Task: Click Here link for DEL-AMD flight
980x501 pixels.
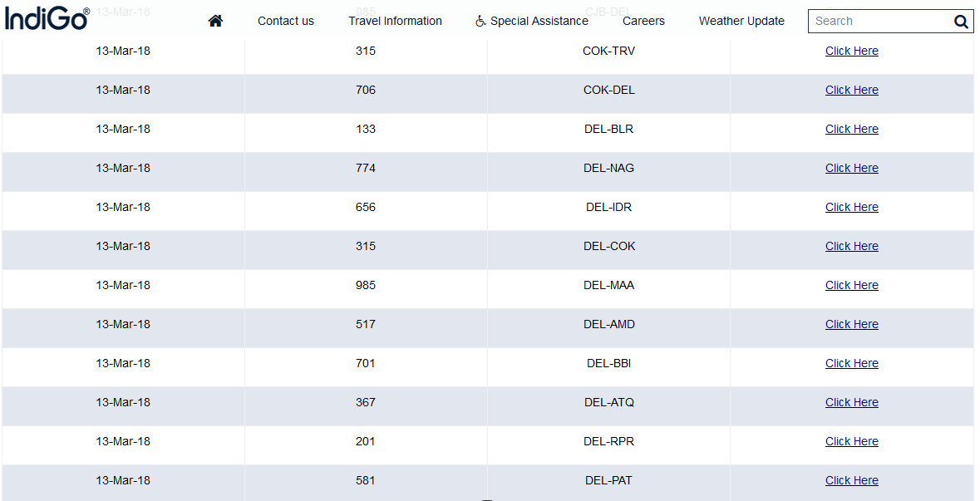Action: (x=851, y=324)
